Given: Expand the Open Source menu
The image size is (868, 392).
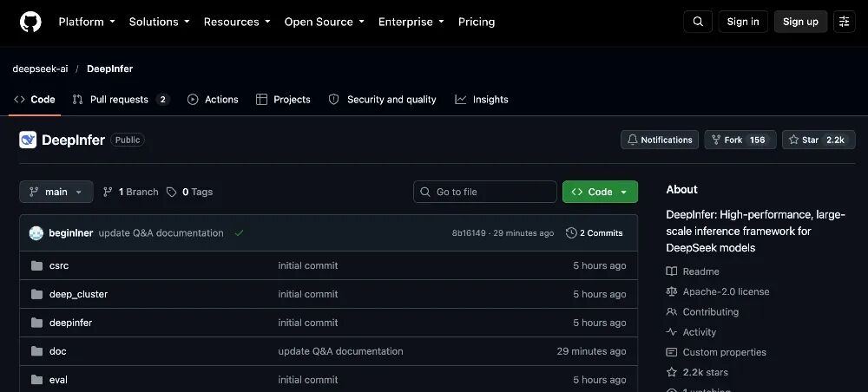Looking at the screenshot, I should click(325, 22).
